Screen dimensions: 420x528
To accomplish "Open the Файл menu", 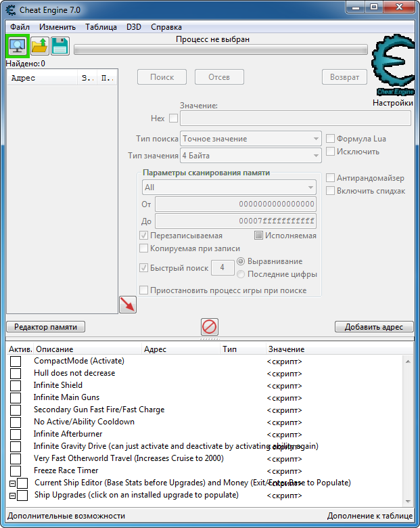I will tap(20, 27).
